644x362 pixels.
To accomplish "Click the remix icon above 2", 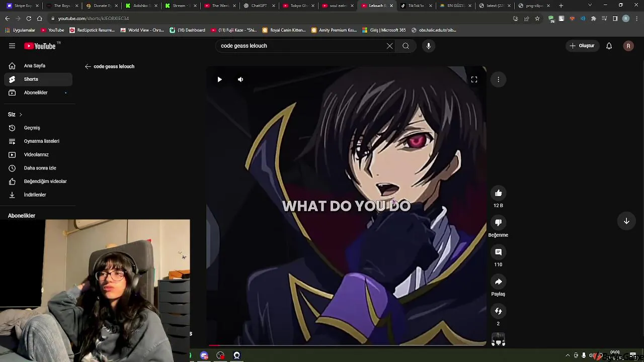I will [x=498, y=311].
